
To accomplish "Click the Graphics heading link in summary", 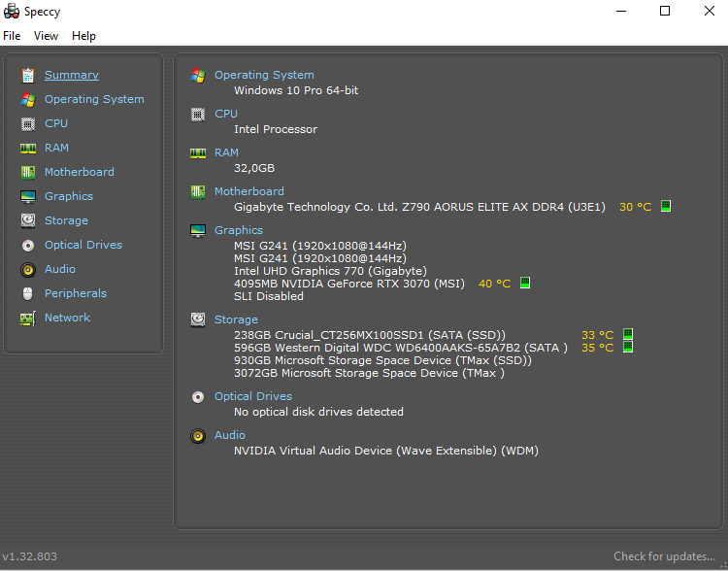I will [x=239, y=230].
